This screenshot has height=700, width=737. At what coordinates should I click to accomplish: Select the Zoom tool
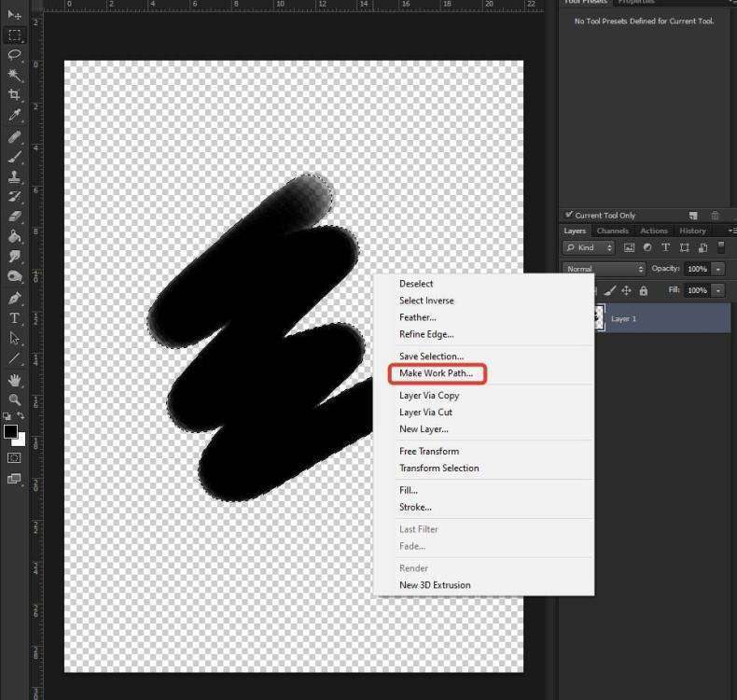tap(14, 399)
